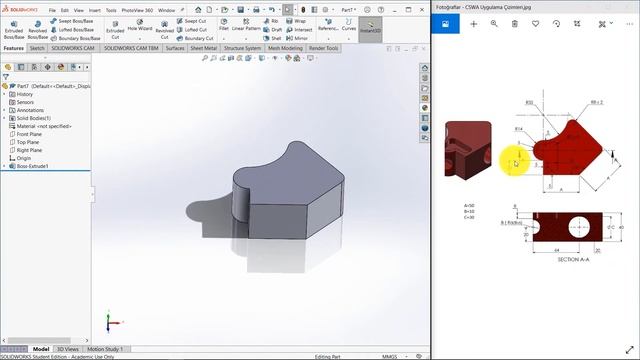Image resolution: width=640 pixels, height=360 pixels.
Task: Open the Linear Pattern dropdown arrow
Action: 246,39
